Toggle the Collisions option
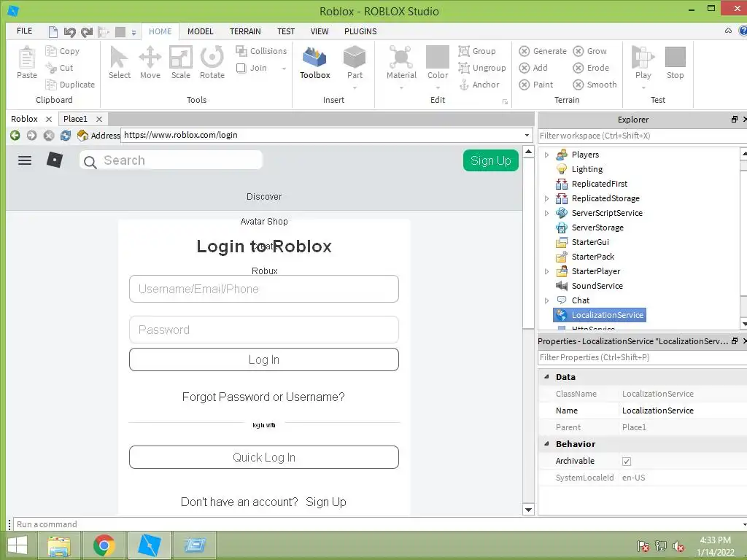747x560 pixels. point(261,51)
